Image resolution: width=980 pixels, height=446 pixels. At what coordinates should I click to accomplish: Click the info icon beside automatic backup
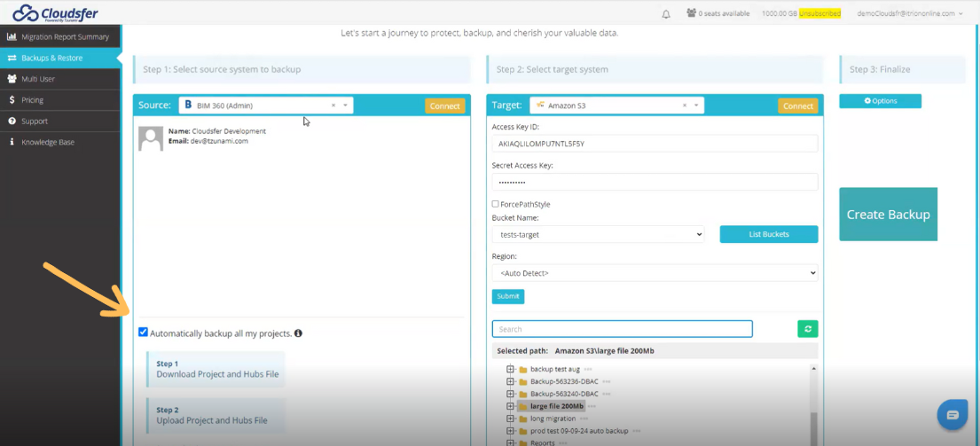point(298,333)
